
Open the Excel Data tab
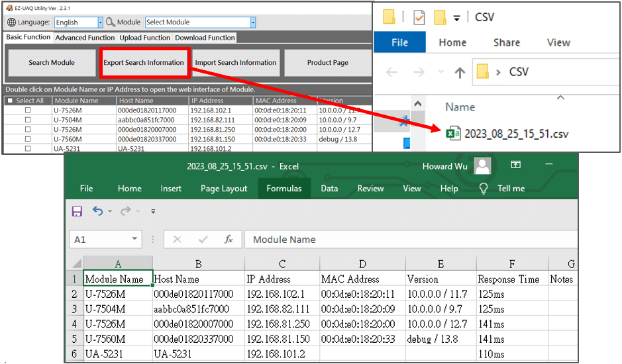[329, 189]
